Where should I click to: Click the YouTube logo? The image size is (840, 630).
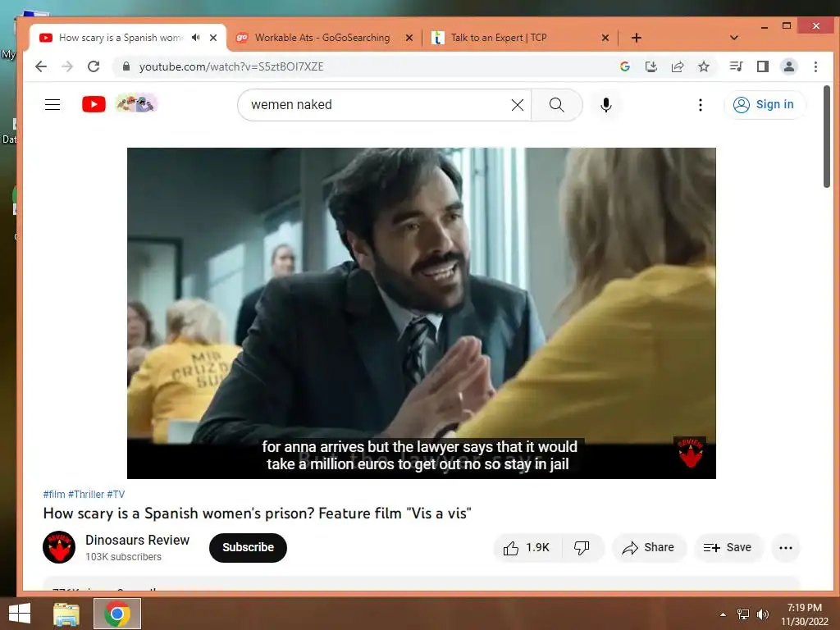point(94,104)
